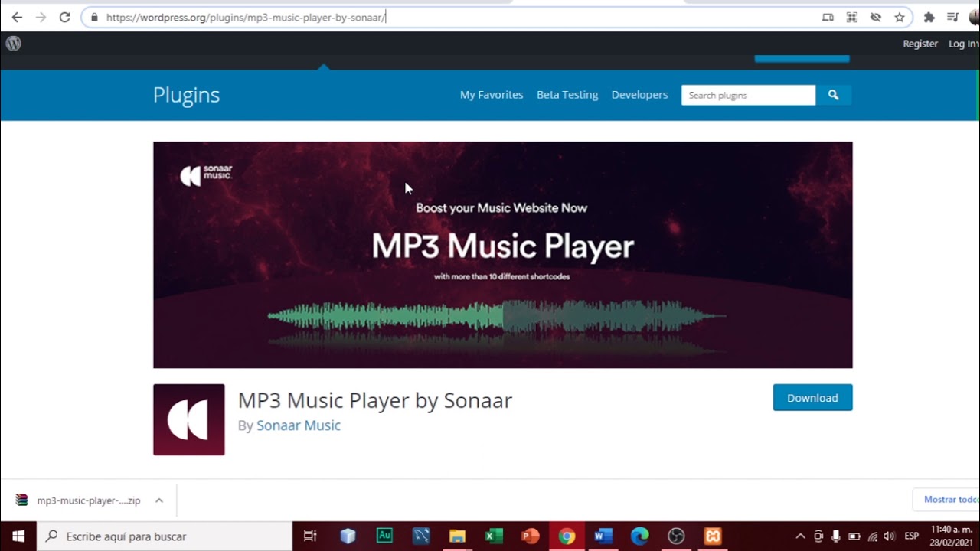Download the MP3 Music Player plugin
Image resolution: width=980 pixels, height=551 pixels.
[812, 397]
